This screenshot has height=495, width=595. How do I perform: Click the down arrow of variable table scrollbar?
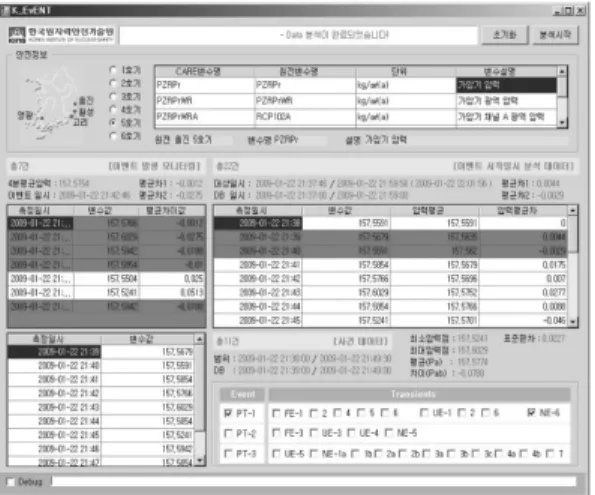(562, 123)
